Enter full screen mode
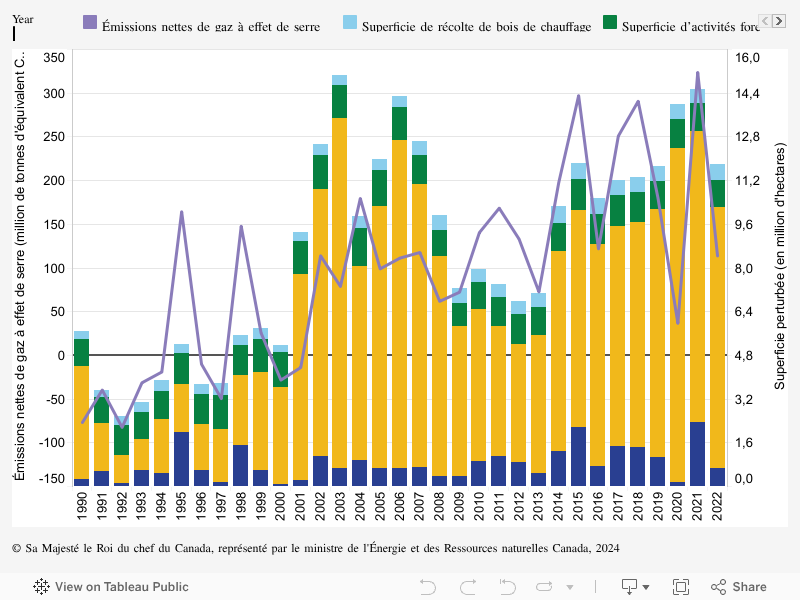The width and height of the screenshot is (800, 600). coord(681,587)
